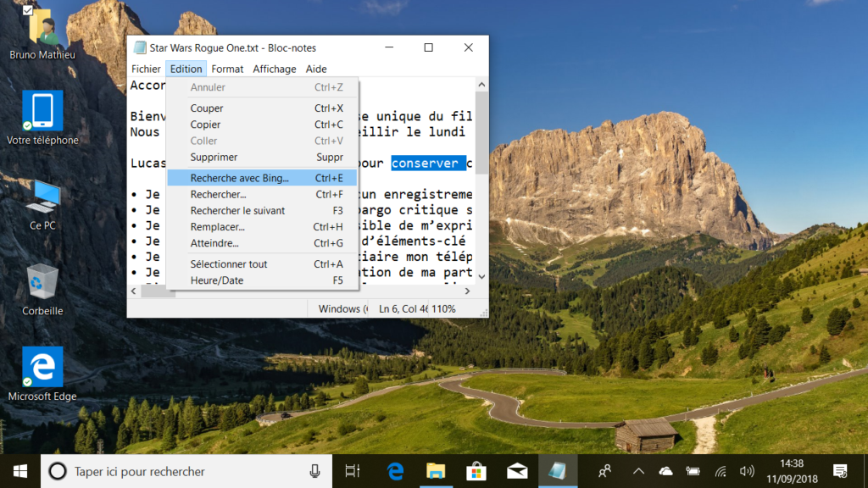The image size is (868, 488).
Task: Click the Notepad icon in the title bar
Action: 140,48
